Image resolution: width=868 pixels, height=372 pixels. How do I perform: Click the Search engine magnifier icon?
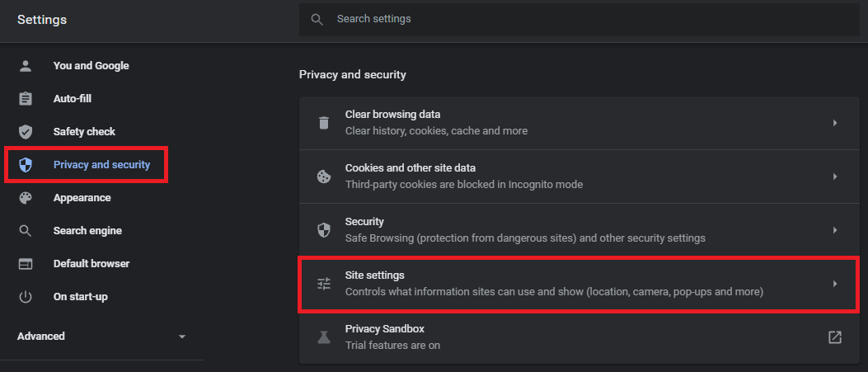pos(26,231)
